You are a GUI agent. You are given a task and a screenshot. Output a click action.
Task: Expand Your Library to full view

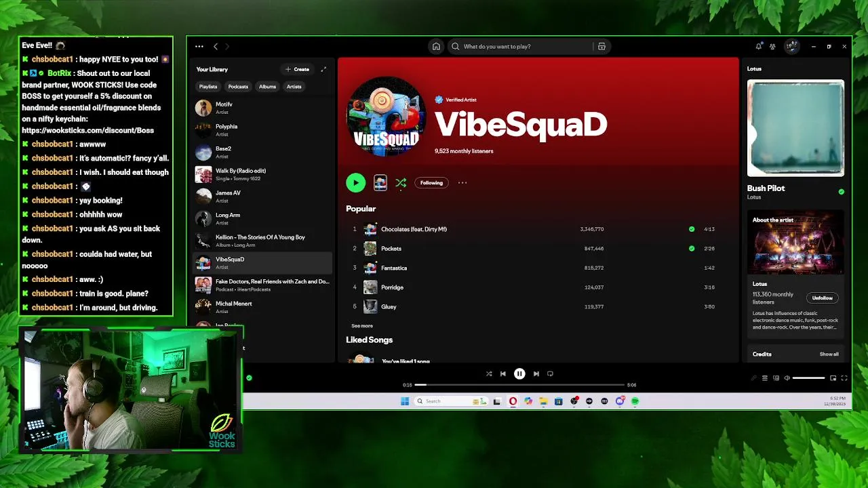323,69
